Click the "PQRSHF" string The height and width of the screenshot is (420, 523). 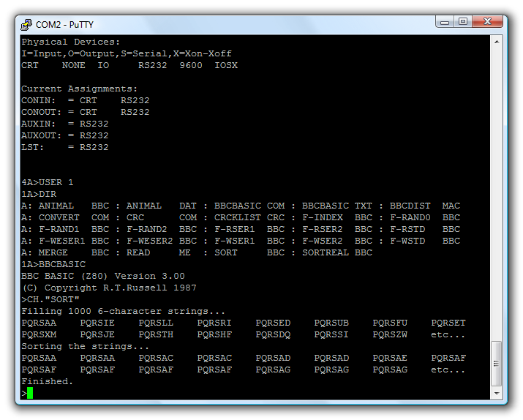pyautogui.click(x=214, y=334)
